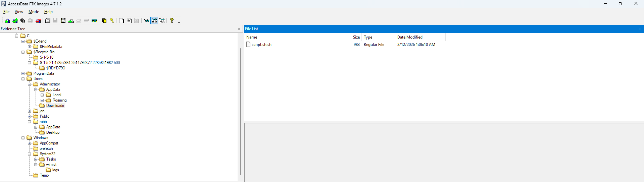644x182 pixels.
Task: Click the 3/12/2026 1:06:10 AM date cell
Action: [416, 45]
